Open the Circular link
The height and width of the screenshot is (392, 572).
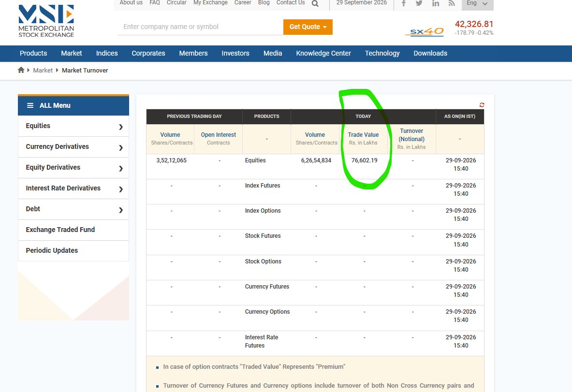tap(176, 2)
